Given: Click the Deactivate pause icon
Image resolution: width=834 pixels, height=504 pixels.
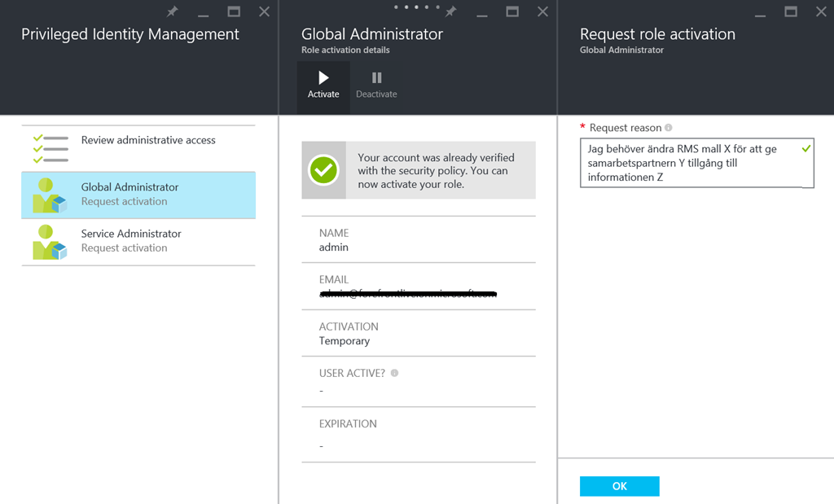Looking at the screenshot, I should (x=376, y=78).
